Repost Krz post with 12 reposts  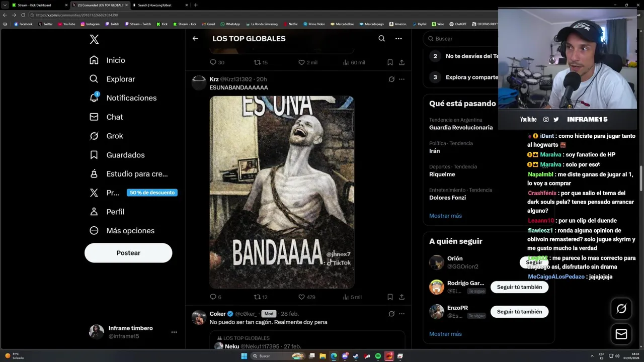pos(257,297)
